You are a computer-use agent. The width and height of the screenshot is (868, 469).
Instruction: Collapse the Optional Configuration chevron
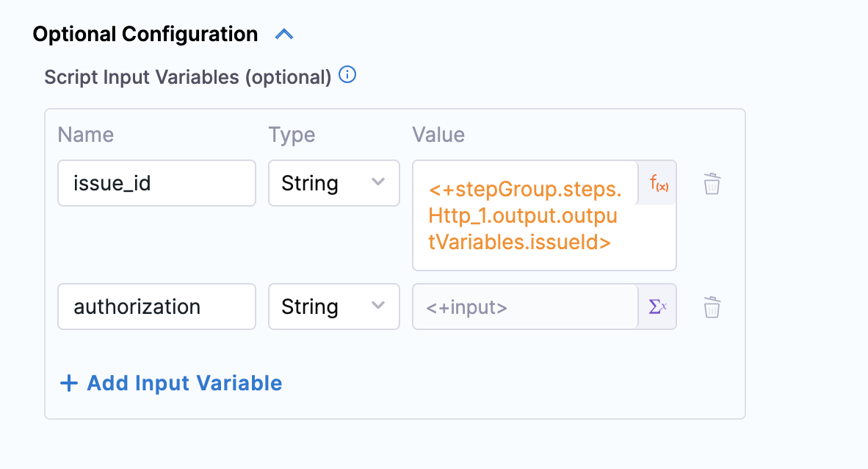click(284, 34)
